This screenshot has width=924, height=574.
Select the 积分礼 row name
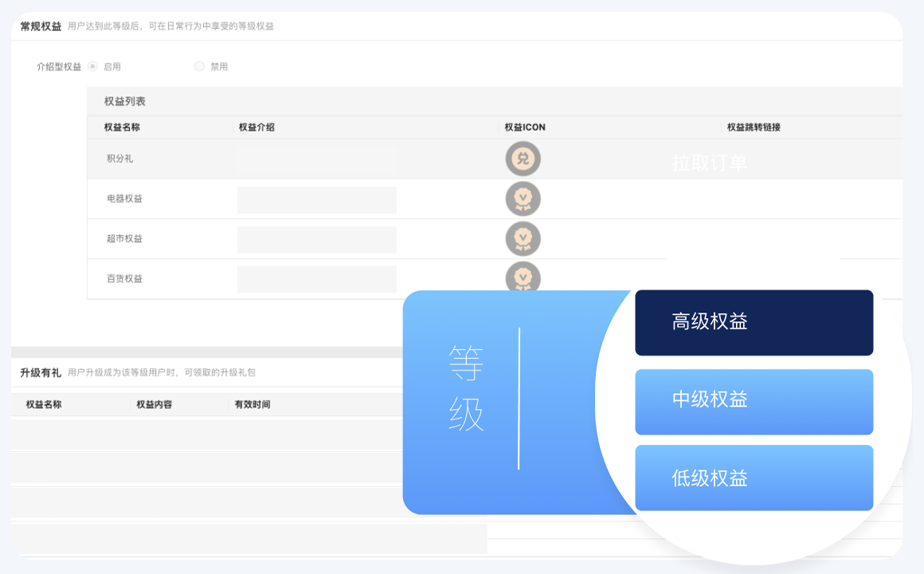point(119,159)
